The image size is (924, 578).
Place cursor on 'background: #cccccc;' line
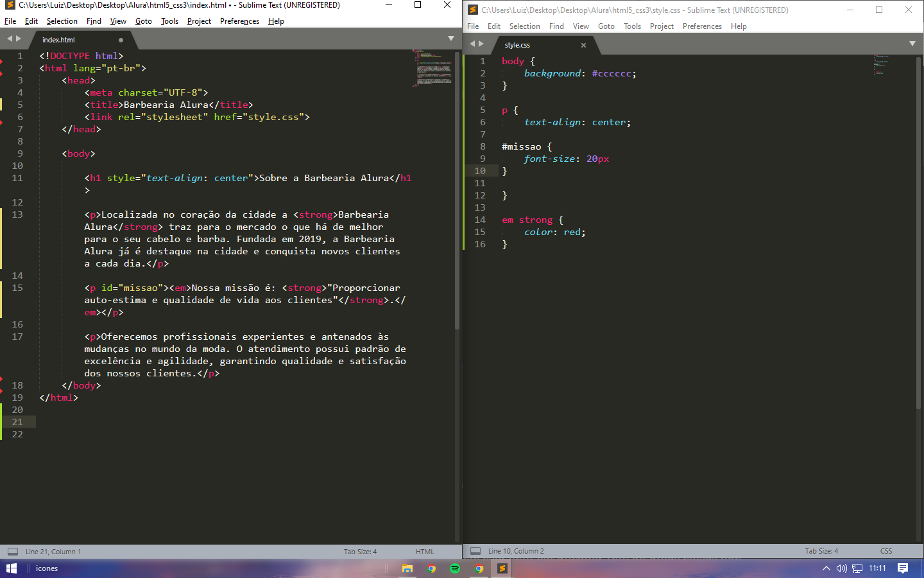click(x=580, y=73)
